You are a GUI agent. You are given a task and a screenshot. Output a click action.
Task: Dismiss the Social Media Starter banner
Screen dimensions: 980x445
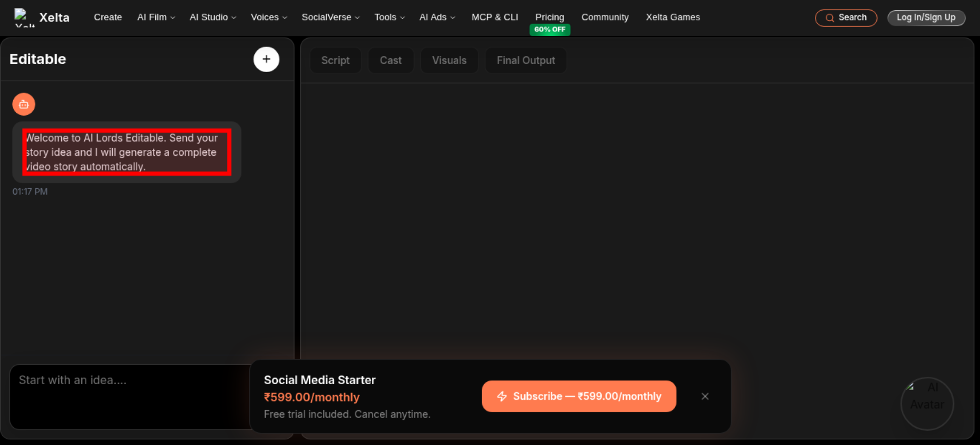coord(705,396)
